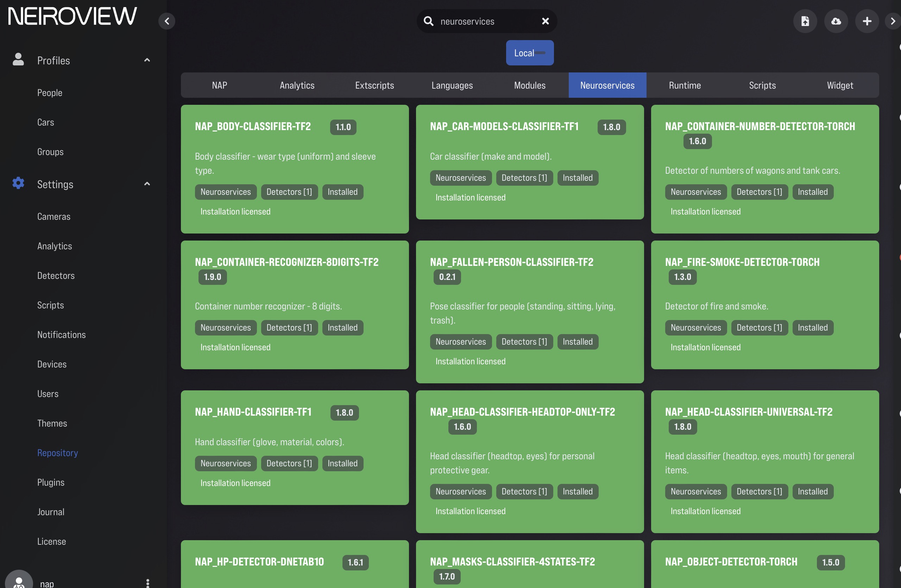Viewport: 901px width, 588px height.
Task: Click the Profiles person icon
Action: (18, 60)
